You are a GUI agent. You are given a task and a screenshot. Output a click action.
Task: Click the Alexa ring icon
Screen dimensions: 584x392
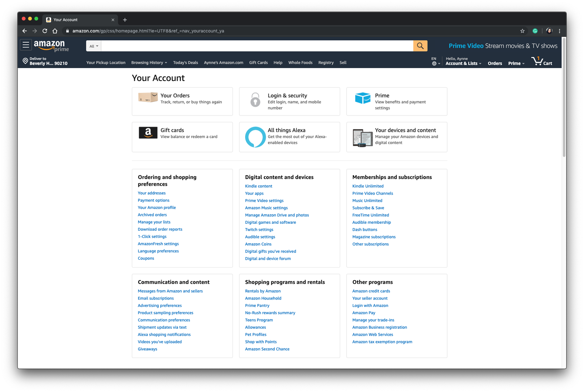[x=255, y=137]
